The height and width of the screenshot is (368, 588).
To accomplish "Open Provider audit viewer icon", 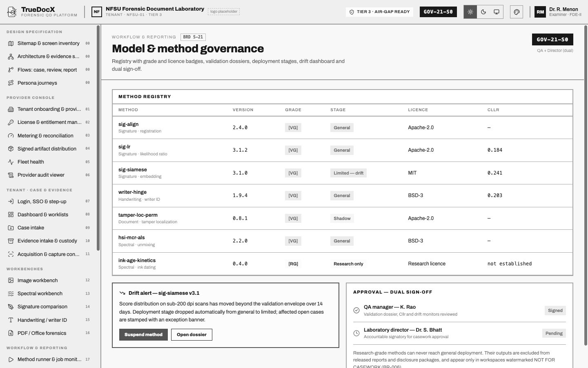I will [x=11, y=175].
